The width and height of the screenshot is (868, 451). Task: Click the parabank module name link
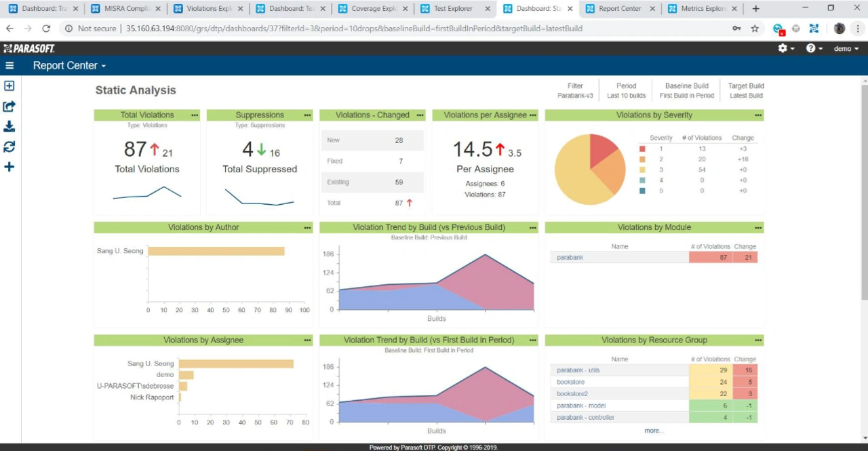tap(570, 258)
